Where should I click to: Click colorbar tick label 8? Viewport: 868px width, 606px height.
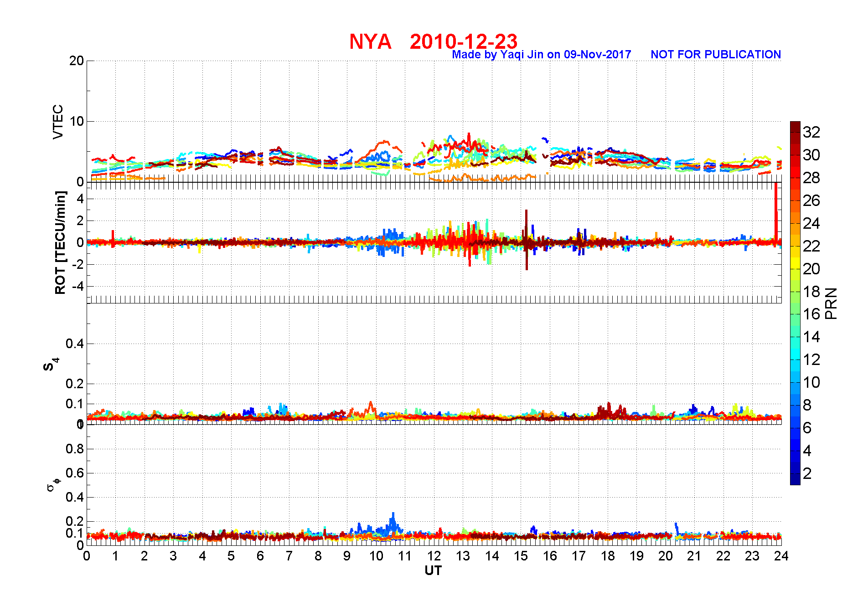[807, 405]
